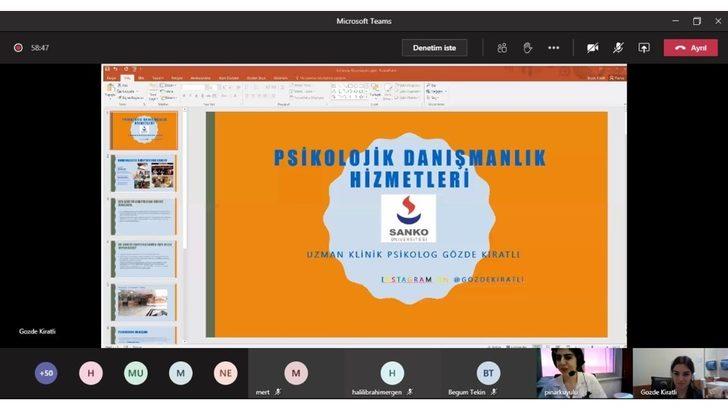Image resolution: width=728 pixels, height=410 pixels.
Task: Select halilibrahimergen's H avatar tile
Action: [392, 373]
